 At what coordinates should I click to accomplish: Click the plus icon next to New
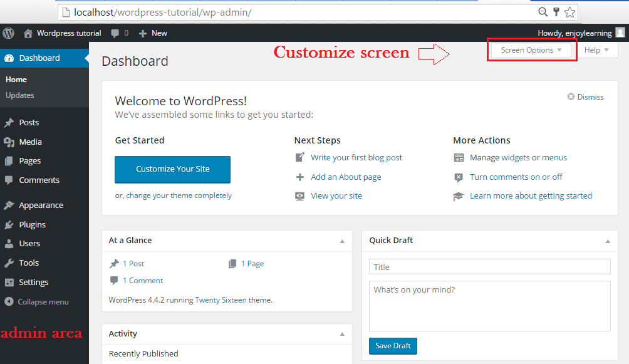click(143, 34)
